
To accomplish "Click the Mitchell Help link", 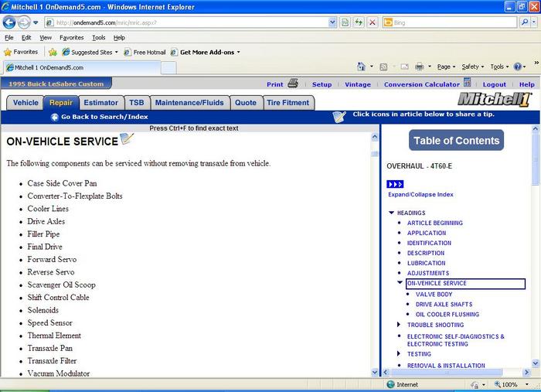I will click(x=527, y=84).
